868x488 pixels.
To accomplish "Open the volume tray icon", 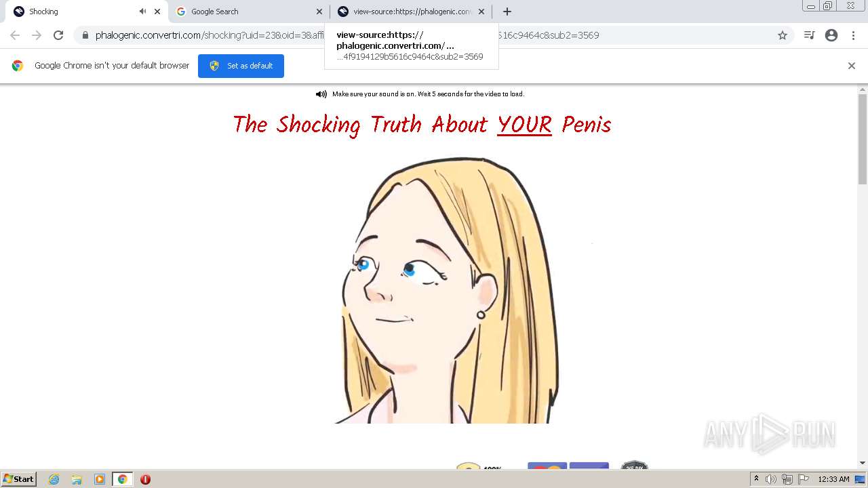I will pos(771,479).
